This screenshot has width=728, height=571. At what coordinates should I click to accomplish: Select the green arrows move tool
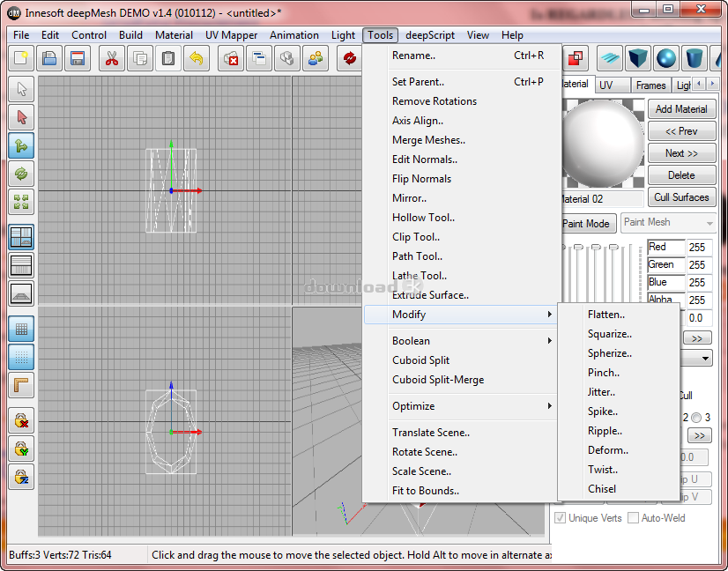click(x=21, y=145)
